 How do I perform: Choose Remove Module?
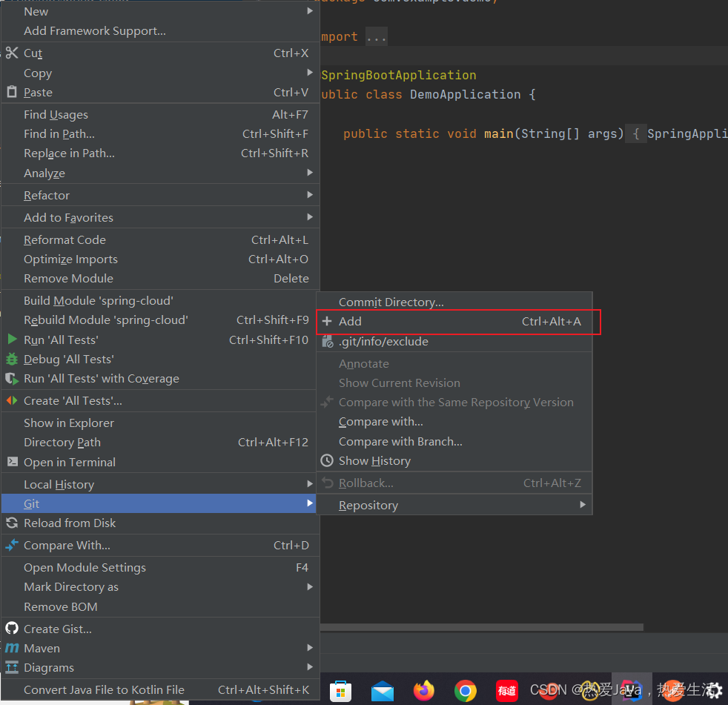pos(160,279)
